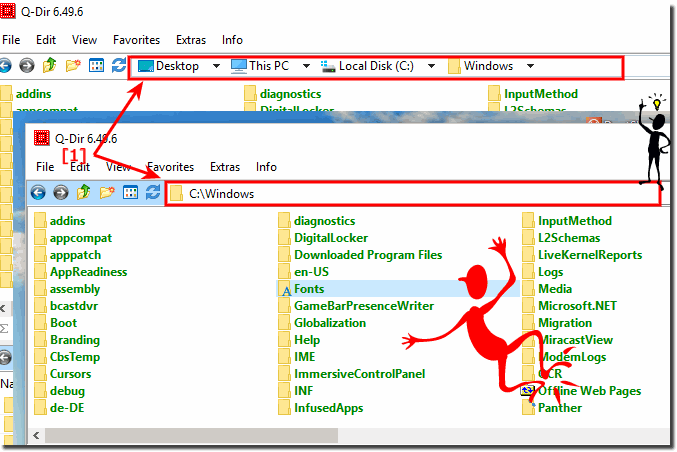Click the addins folder icon in front window
Image resolution: width=677 pixels, height=452 pixels.
point(40,221)
